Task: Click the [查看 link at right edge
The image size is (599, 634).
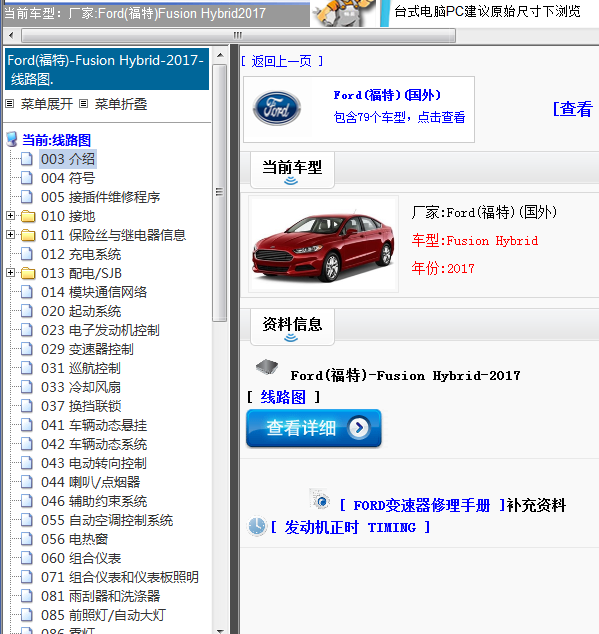Action: click(x=573, y=109)
